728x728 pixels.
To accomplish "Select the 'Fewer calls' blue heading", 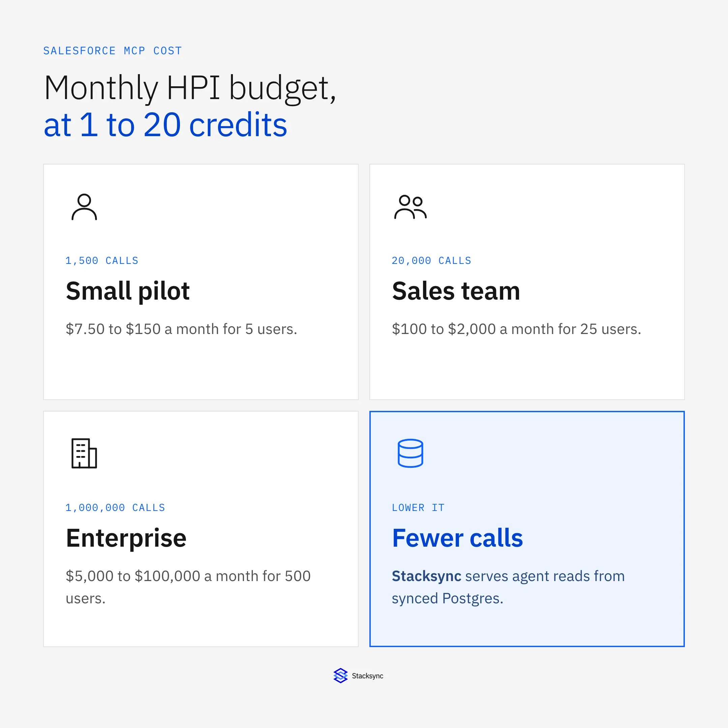I will 457,538.
